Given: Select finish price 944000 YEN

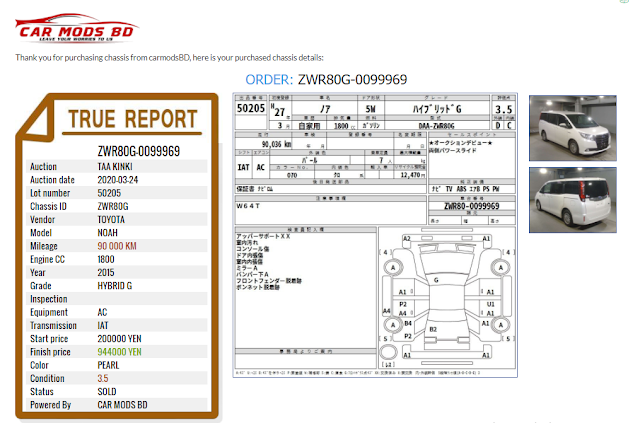Looking at the screenshot, I should point(119,352).
